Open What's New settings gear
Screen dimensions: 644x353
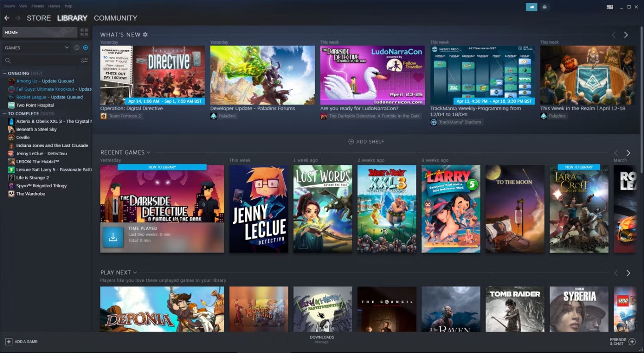pyautogui.click(x=145, y=35)
